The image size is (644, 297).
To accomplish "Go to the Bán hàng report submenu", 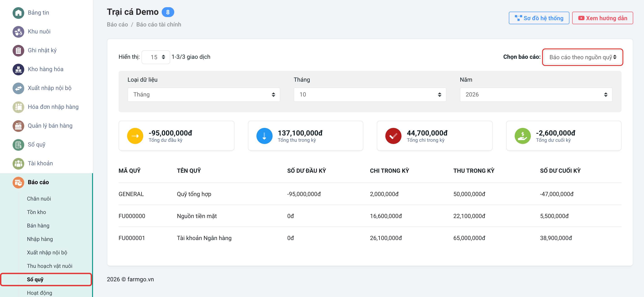I will point(38,226).
